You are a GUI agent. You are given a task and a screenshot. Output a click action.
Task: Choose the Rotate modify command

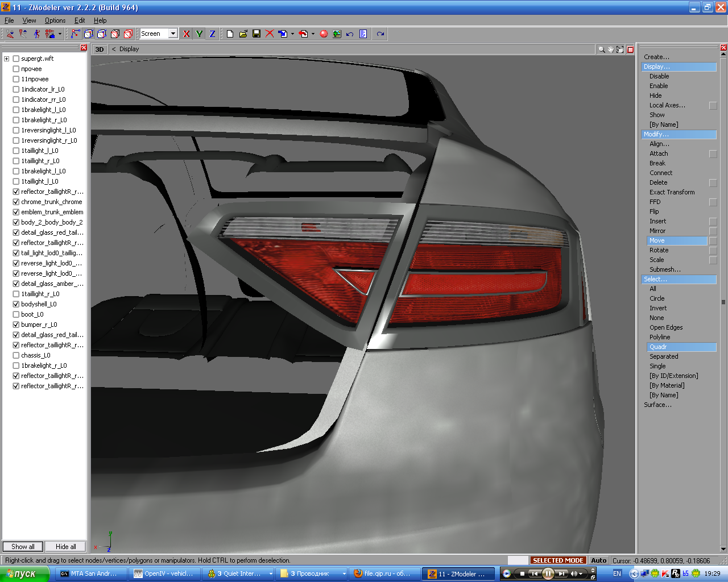[659, 250]
